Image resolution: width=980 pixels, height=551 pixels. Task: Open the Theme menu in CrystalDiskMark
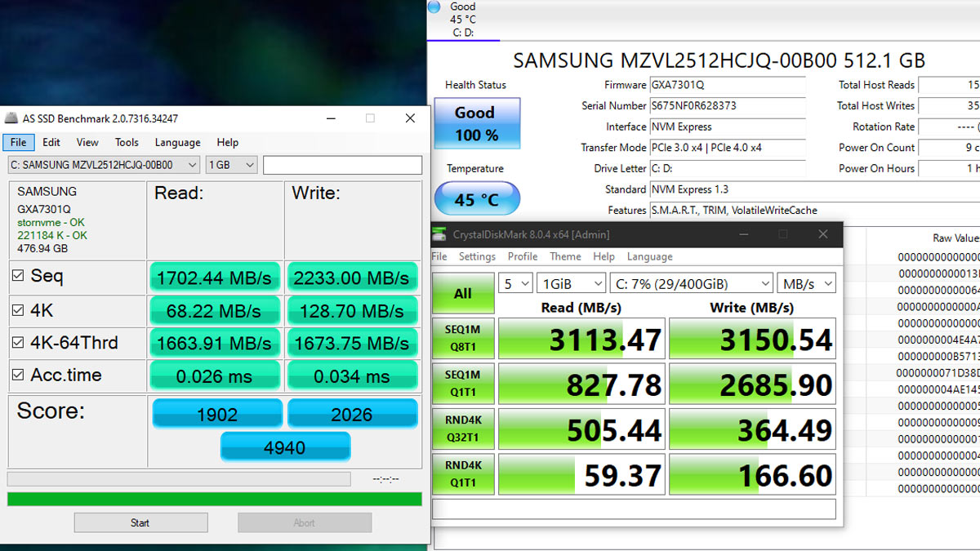pos(565,256)
